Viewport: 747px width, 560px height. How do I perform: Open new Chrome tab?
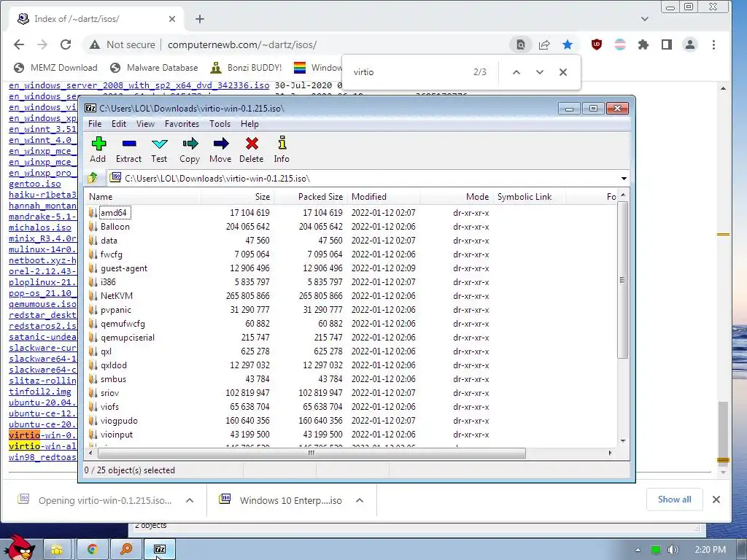200,19
